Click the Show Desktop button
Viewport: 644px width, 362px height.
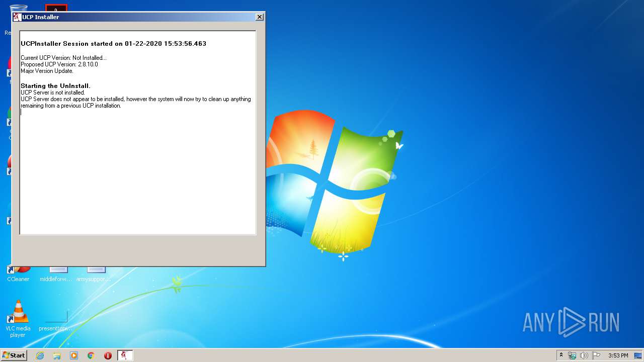point(638,355)
